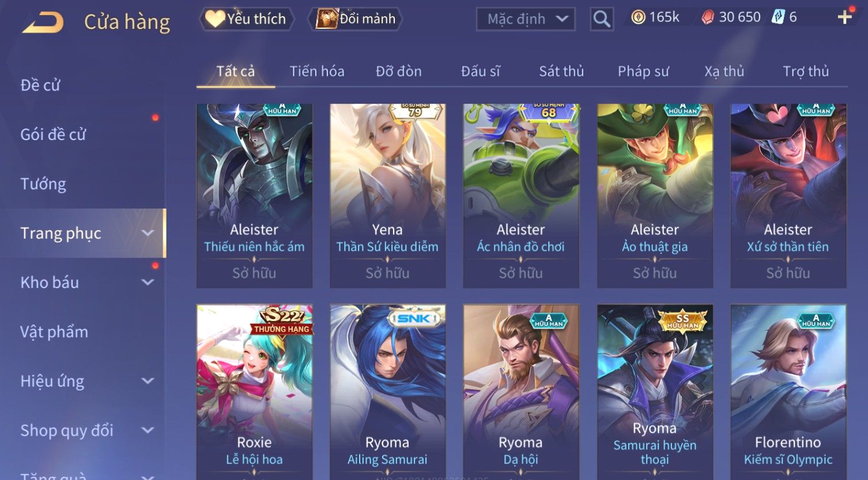
Task: Expand the Kho báu sidebar section
Action: 148,282
